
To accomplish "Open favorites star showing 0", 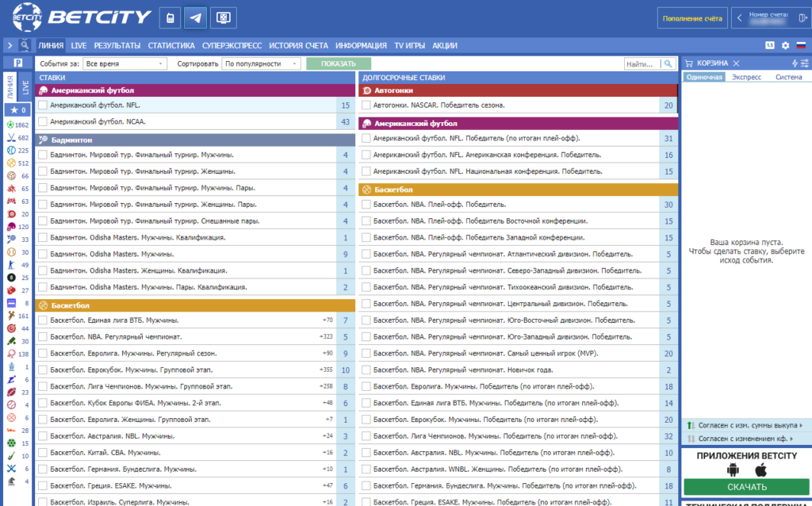I will (x=17, y=109).
